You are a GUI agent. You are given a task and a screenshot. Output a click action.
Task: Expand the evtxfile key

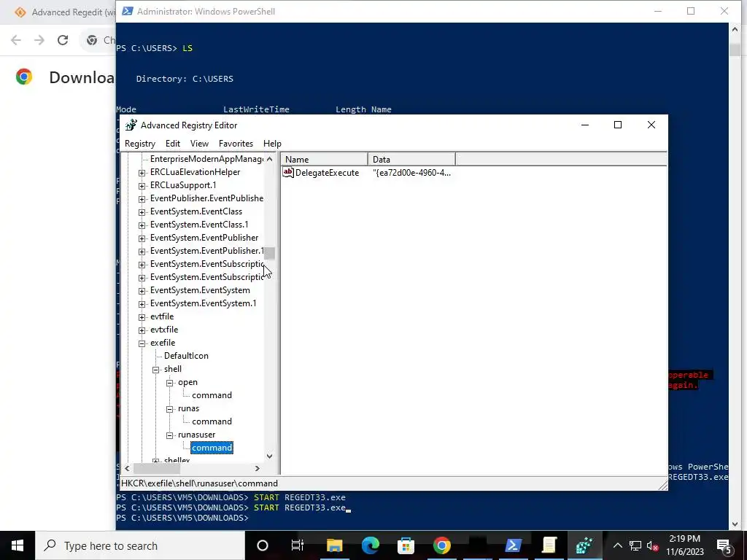(x=142, y=330)
